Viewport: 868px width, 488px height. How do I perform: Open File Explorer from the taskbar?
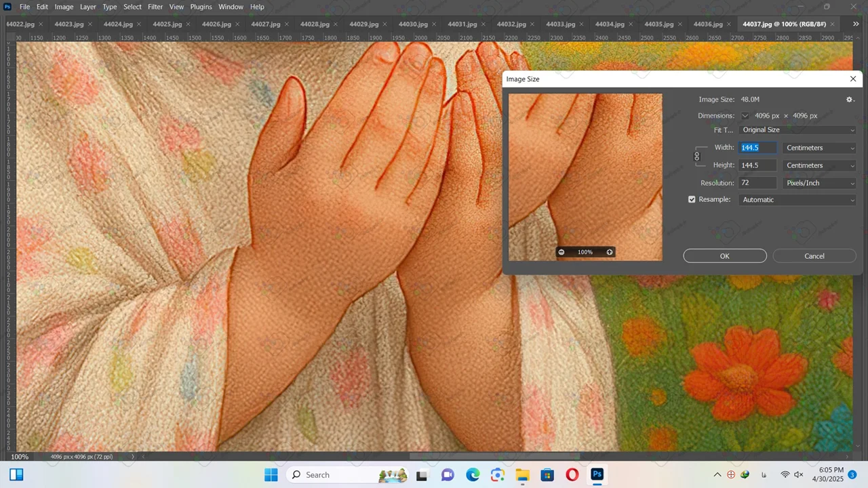click(x=522, y=474)
